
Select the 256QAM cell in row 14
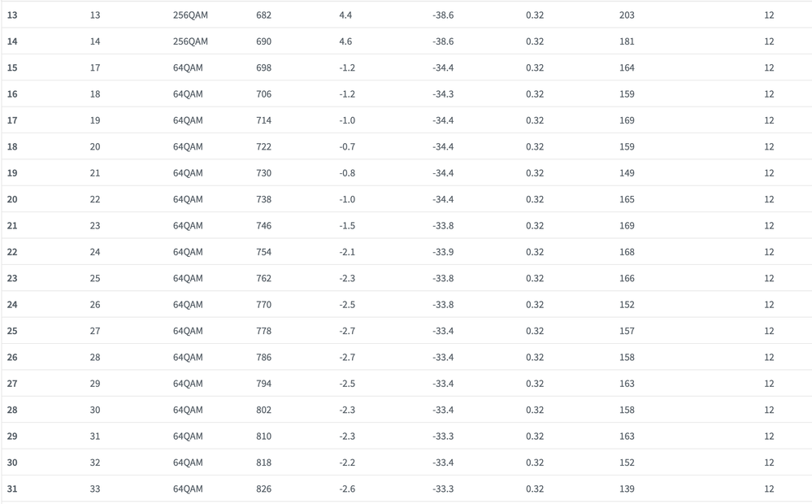point(190,41)
